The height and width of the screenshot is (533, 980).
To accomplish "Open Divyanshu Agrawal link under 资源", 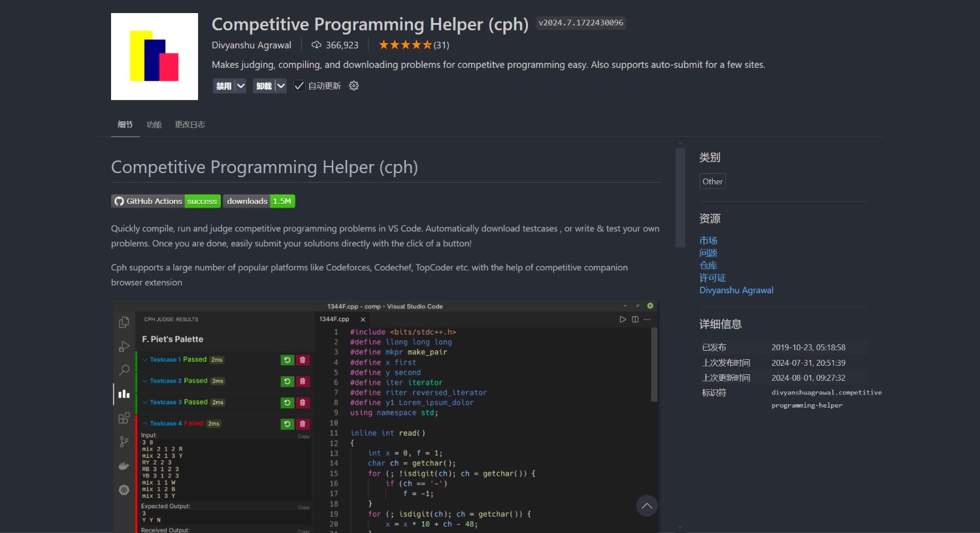I will [736, 290].
